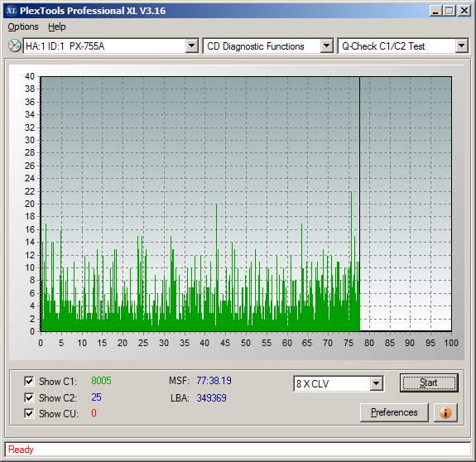Toggle the Show C1 checkbox
Viewport: 476px width, 462px height.
[29, 381]
